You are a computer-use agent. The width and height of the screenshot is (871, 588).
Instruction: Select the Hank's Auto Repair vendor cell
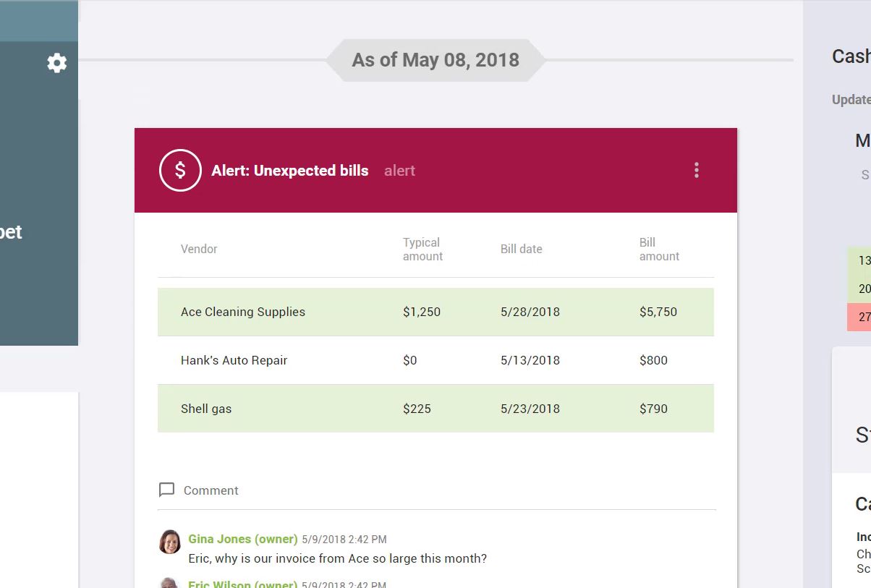coord(234,360)
